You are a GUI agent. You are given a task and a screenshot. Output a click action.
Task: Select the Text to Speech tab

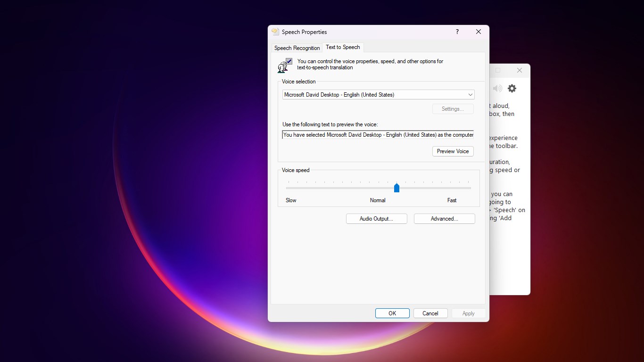[343, 47]
